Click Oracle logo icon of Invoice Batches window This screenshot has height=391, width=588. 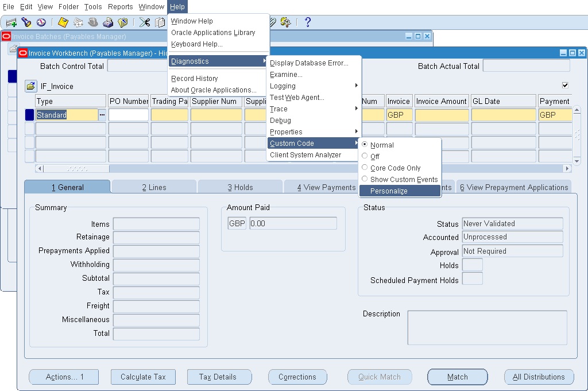tap(6, 36)
